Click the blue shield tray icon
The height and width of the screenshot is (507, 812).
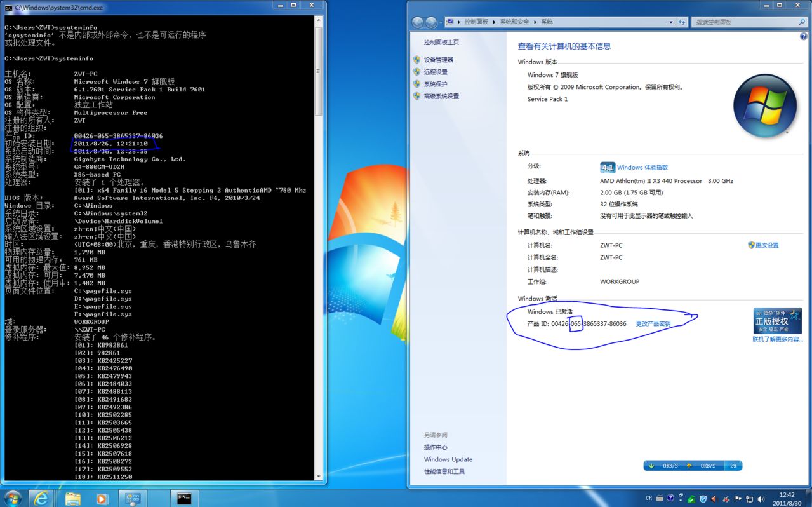click(703, 499)
